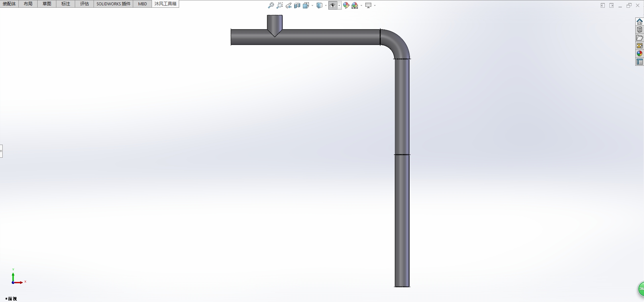Click the expand-right panel arrow icon
644x302 pixels.
click(x=611, y=5)
